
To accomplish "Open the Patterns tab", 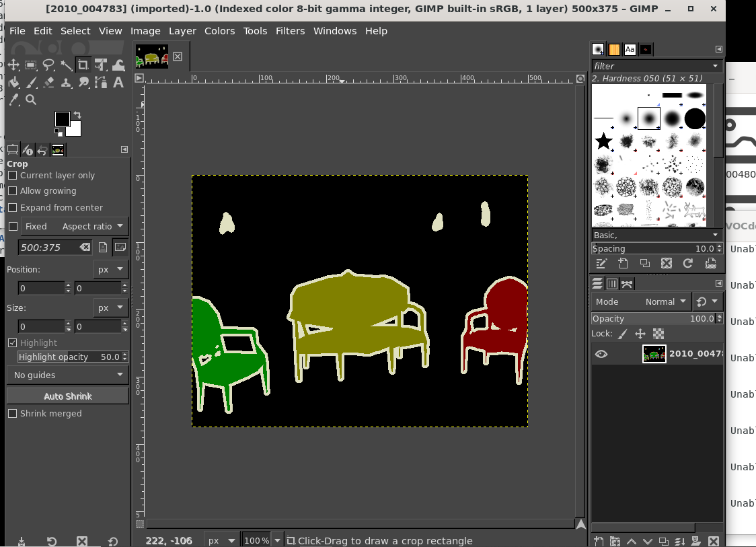I will 614,49.
